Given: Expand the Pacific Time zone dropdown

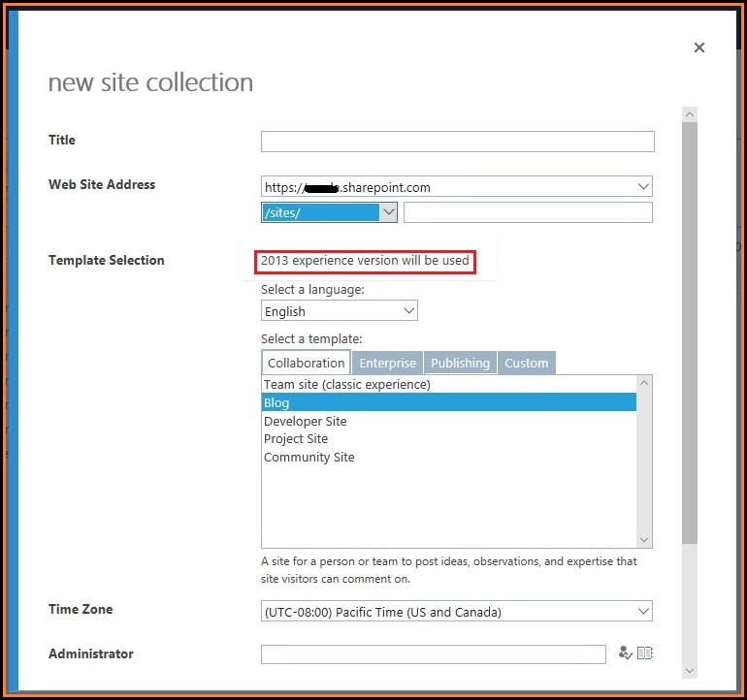Looking at the screenshot, I should pos(644,612).
